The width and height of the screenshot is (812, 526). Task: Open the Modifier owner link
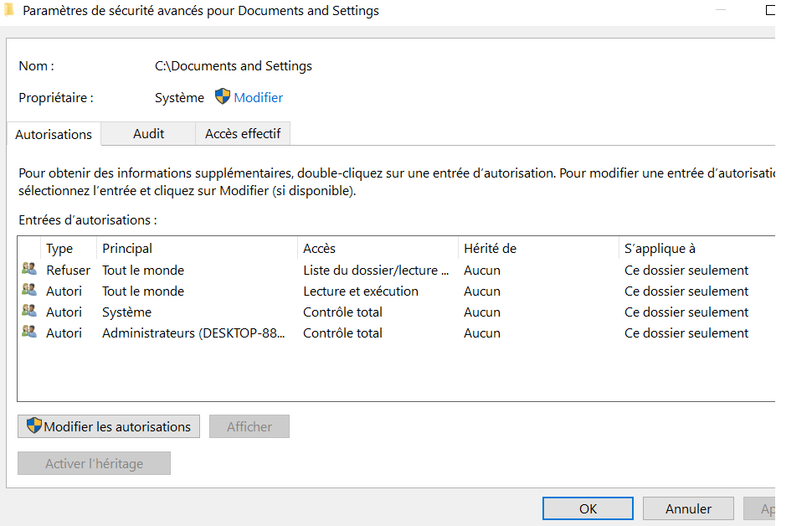click(x=258, y=98)
